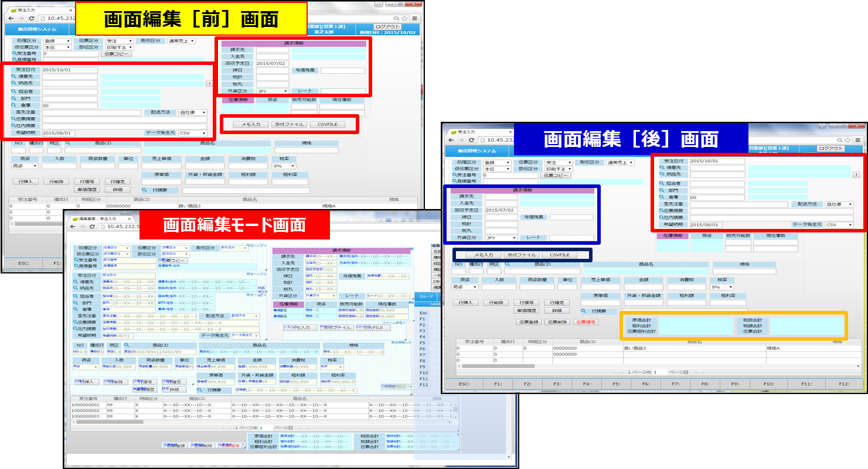Click 詳細 in the after-edit window
The height and width of the screenshot is (469, 868).
[x=557, y=310]
